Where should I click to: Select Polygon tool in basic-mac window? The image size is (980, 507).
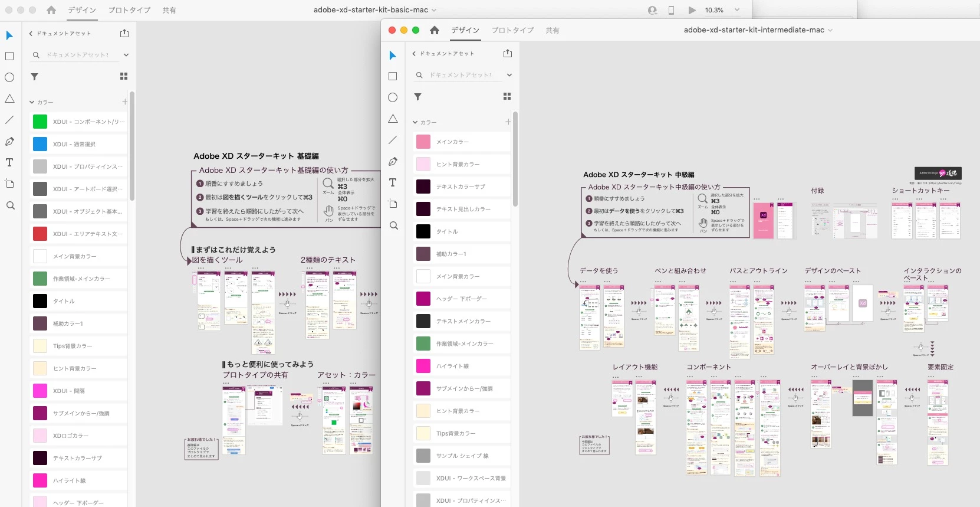(9, 99)
